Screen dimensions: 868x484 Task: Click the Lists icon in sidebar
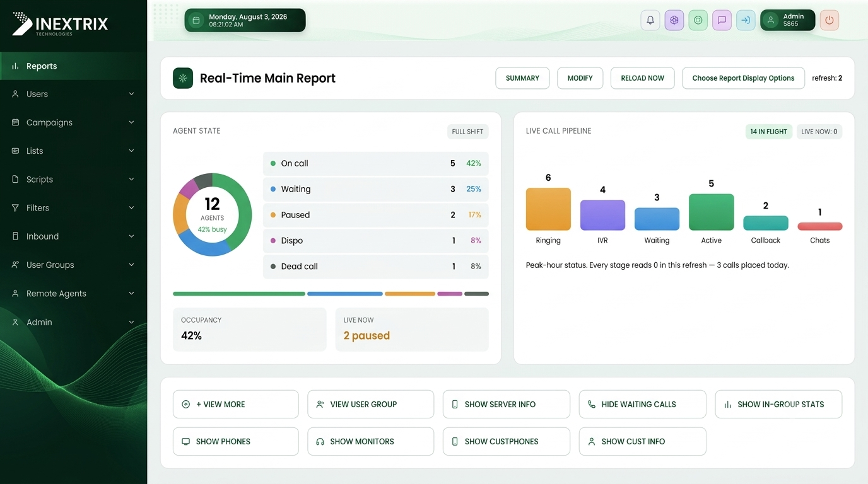click(15, 151)
